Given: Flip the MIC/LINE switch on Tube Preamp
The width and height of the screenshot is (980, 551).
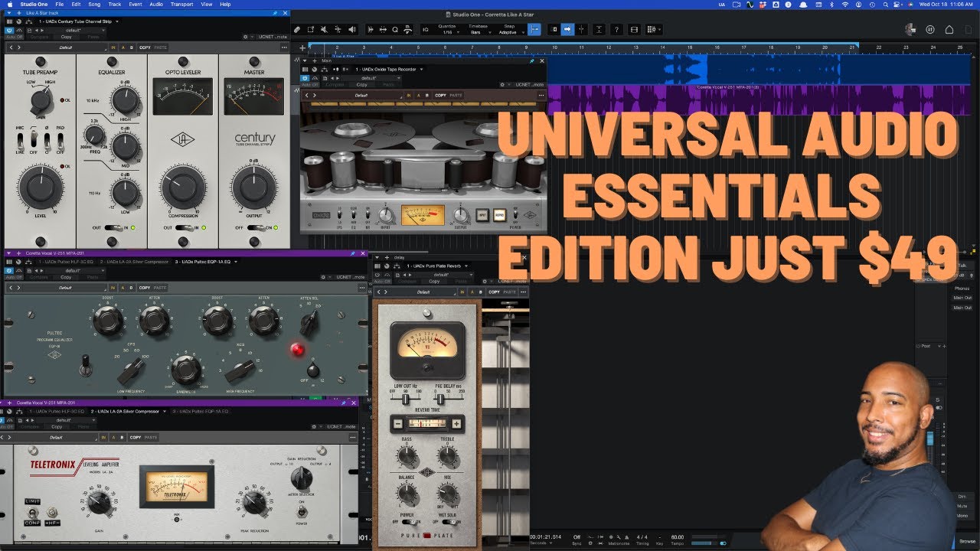Looking at the screenshot, I should click(21, 142).
